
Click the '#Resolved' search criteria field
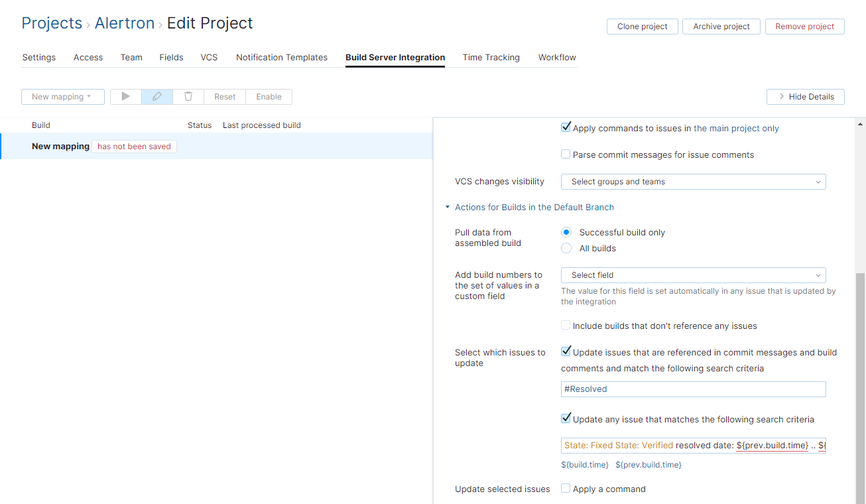tap(693, 389)
